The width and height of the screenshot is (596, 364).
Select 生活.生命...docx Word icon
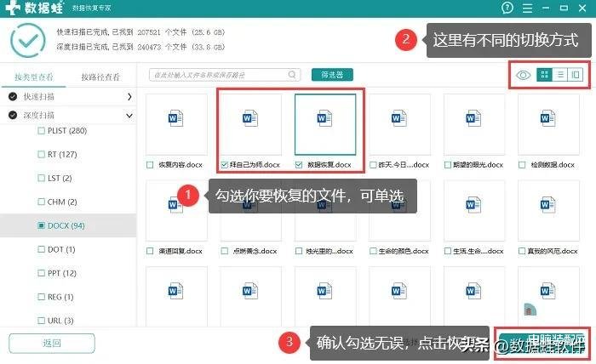click(474, 205)
